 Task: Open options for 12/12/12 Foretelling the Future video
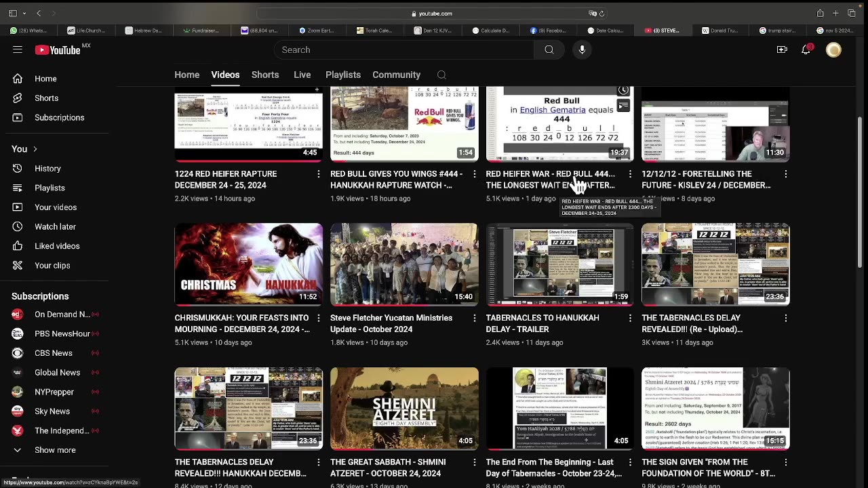pos(785,174)
